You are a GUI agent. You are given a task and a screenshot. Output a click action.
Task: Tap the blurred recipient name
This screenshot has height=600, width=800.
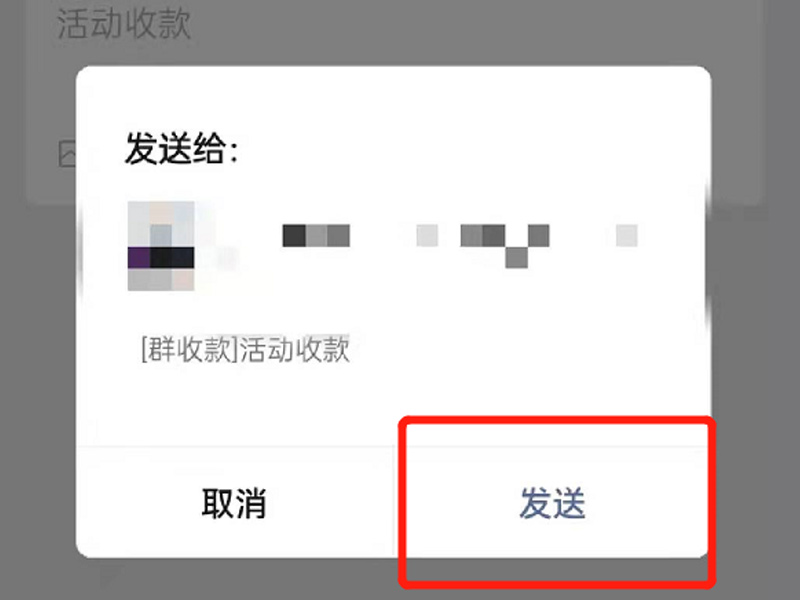coord(460,242)
